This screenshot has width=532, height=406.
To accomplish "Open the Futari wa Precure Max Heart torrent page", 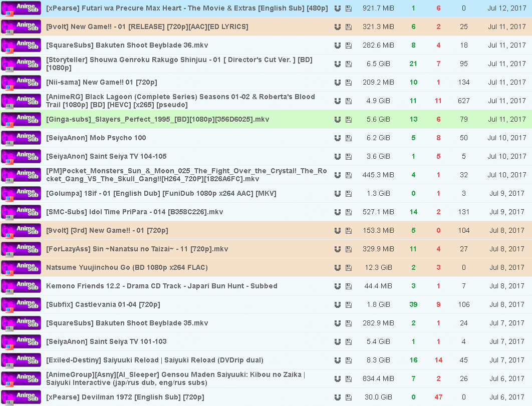I will (x=187, y=8).
